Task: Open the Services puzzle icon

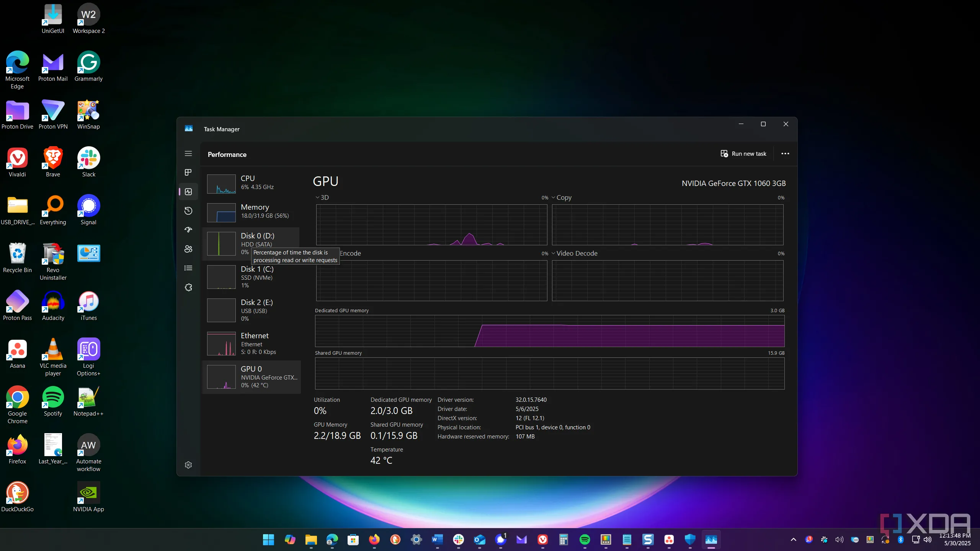Action: pos(188,287)
